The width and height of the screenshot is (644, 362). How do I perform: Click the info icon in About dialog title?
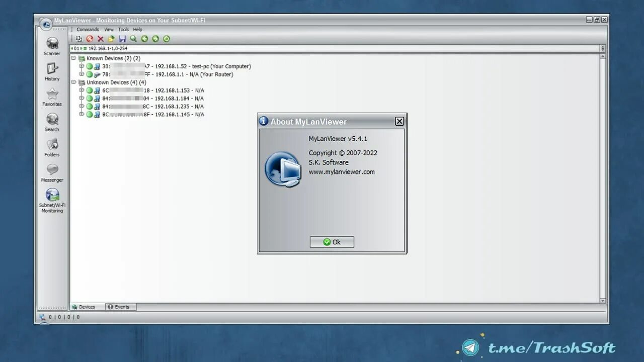tap(264, 121)
